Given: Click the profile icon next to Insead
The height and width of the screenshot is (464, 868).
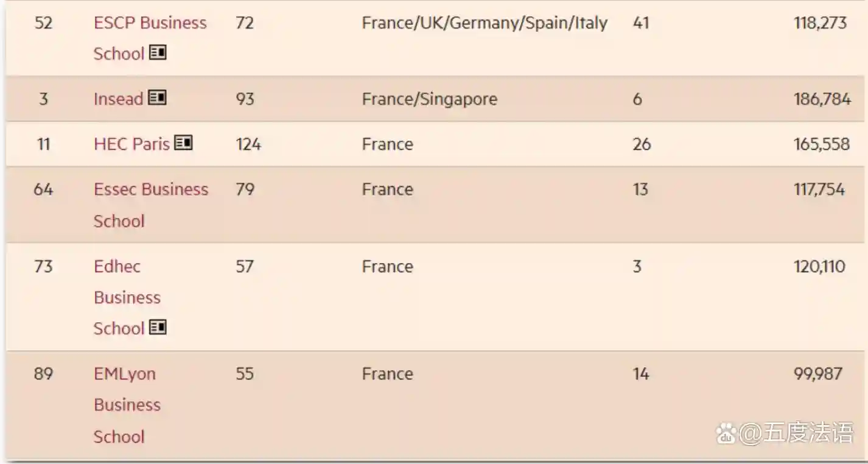Looking at the screenshot, I should coord(158,97).
